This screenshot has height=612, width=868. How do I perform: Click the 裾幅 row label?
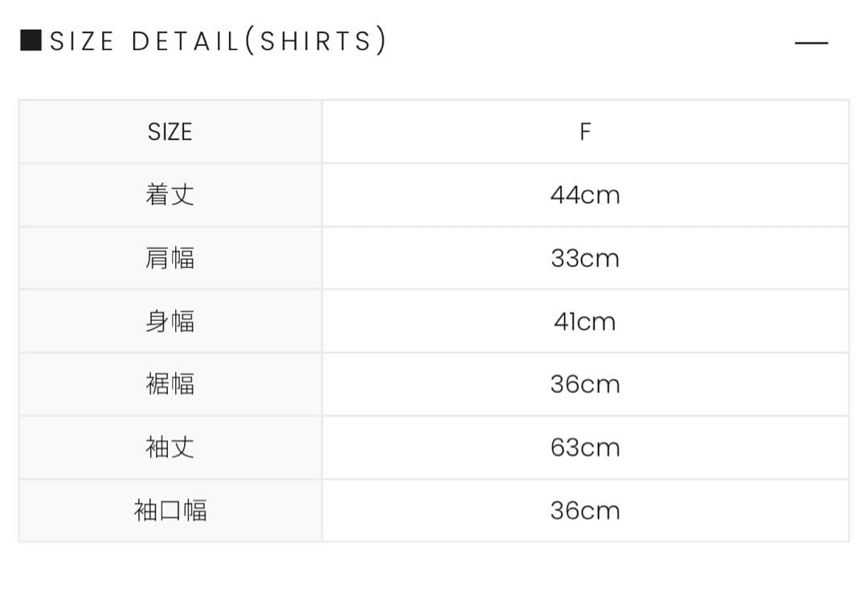(x=170, y=384)
